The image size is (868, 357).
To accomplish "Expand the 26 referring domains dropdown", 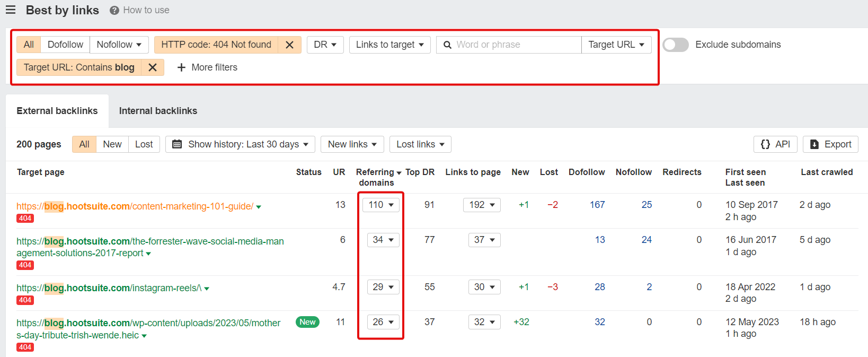I will (x=384, y=322).
